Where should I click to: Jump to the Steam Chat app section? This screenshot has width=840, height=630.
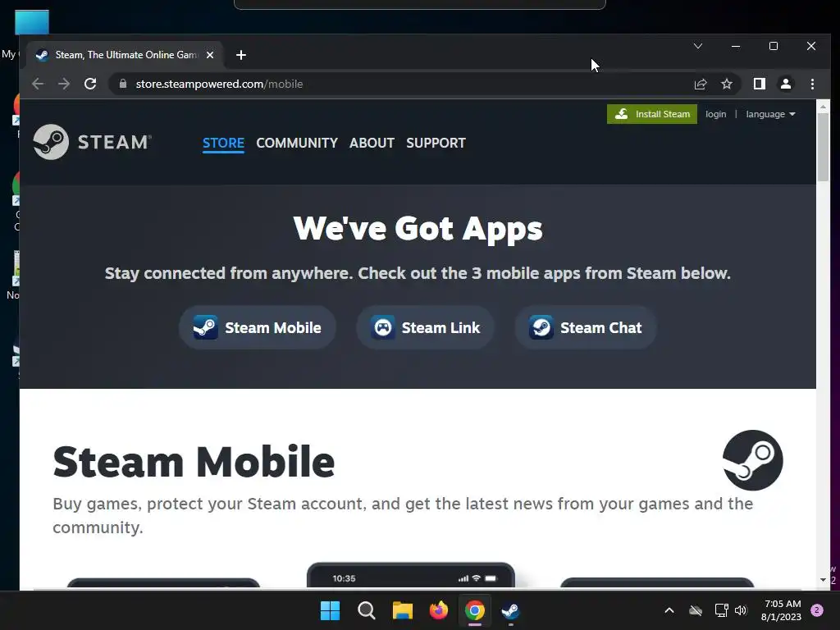coord(585,327)
